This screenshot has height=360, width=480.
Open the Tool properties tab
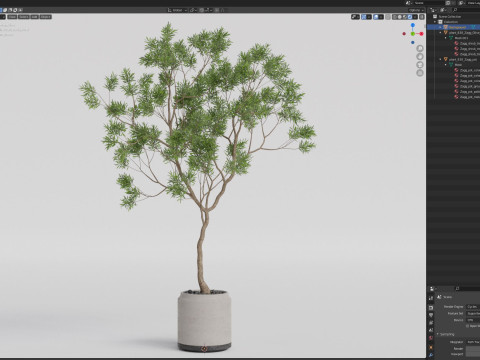(431, 298)
